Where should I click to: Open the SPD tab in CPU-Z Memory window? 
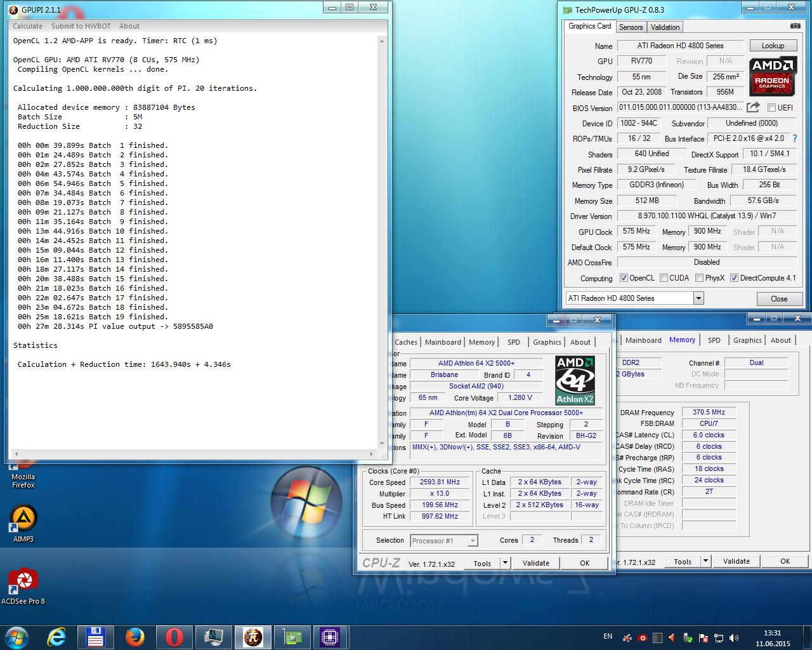[x=714, y=340]
